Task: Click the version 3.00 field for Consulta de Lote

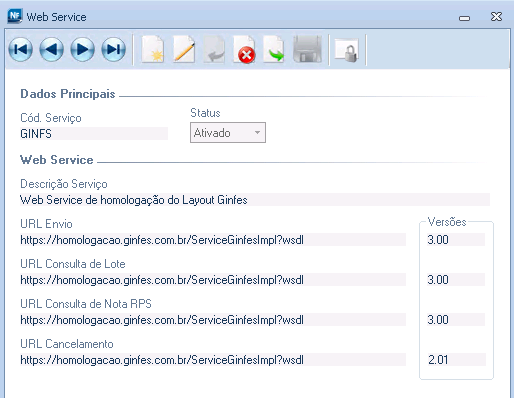Action: (x=456, y=280)
